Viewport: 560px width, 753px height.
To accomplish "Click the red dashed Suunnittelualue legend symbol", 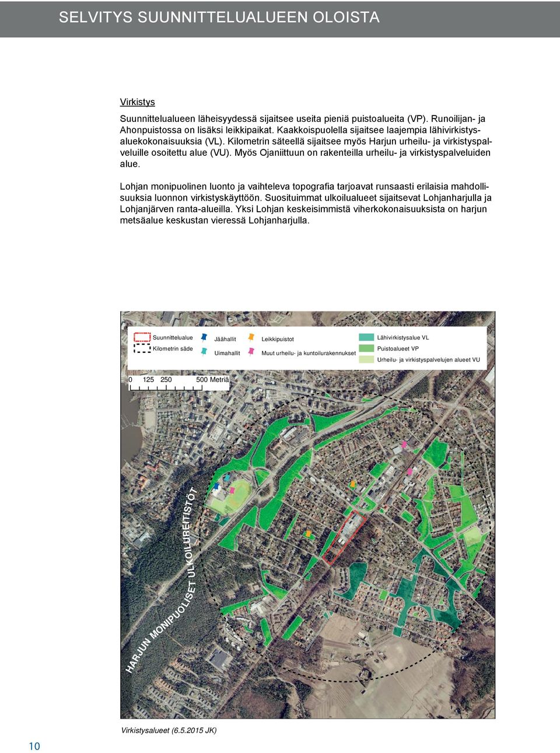I will point(142,337).
